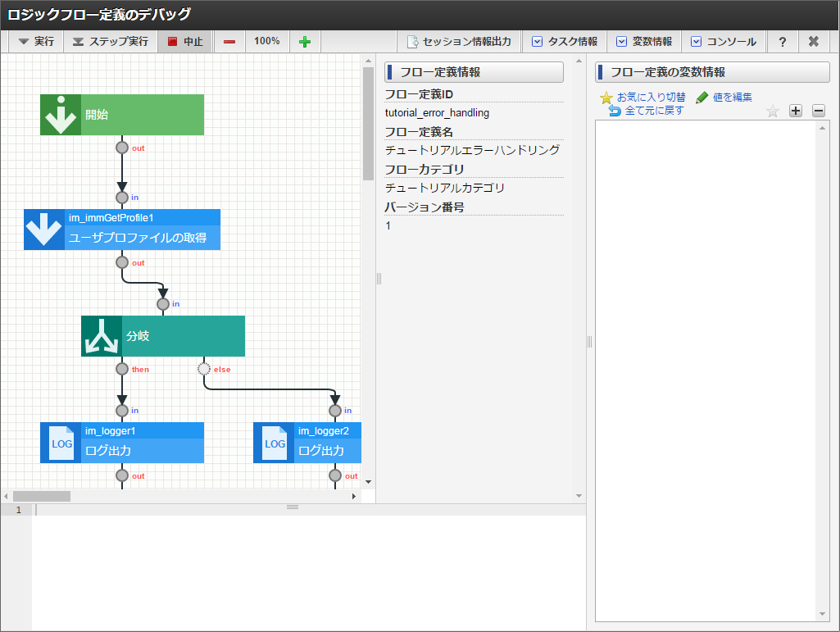Zoom out with the red minus icon
This screenshot has width=840, height=632.
pos(229,41)
